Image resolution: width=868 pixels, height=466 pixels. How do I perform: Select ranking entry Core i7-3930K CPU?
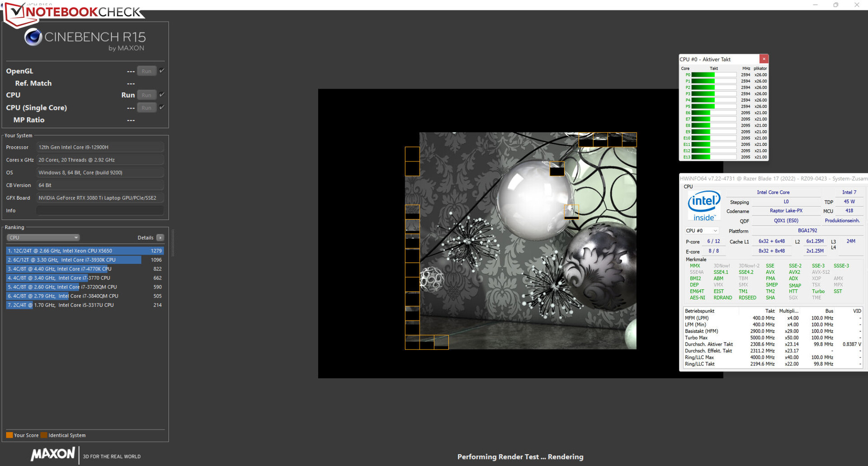[x=85, y=260]
